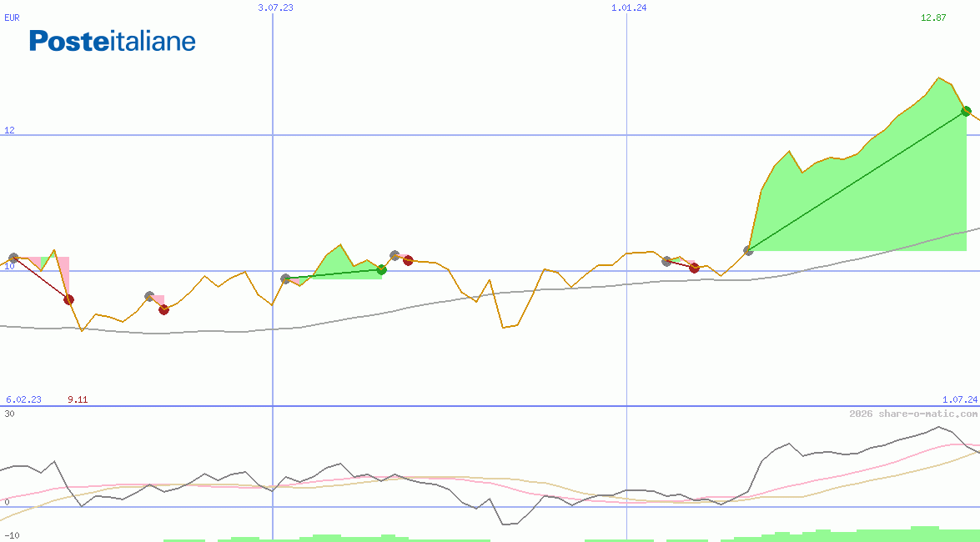The height and width of the screenshot is (542, 980).
Task: Click the red 9.11 low price label
Action: 78,399
